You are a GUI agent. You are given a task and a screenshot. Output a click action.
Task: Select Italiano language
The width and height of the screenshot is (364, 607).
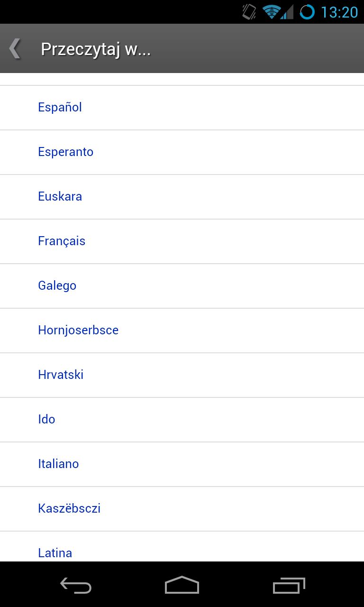(x=182, y=464)
